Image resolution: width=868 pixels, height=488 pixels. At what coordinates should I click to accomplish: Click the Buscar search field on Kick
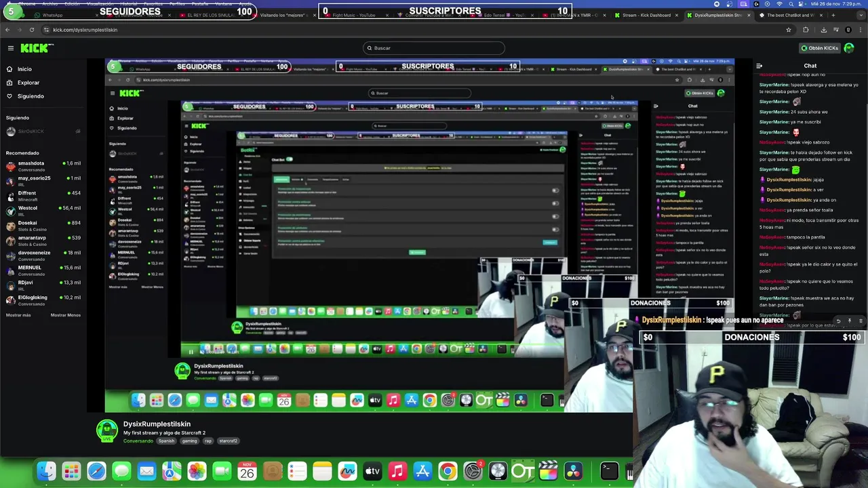click(434, 48)
